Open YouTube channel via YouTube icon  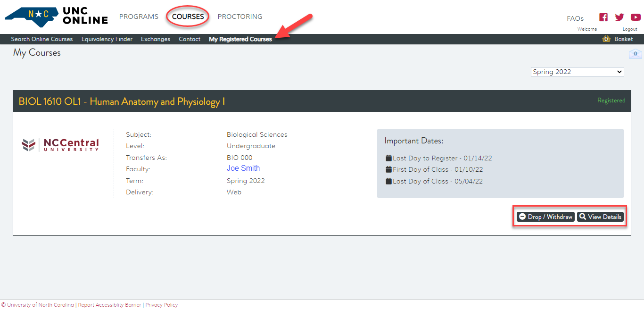(635, 17)
